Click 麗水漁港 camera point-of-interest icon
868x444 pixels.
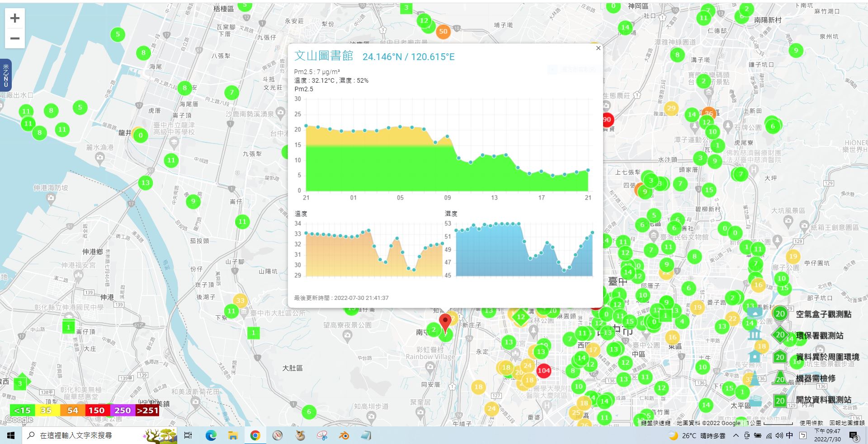click(x=99, y=157)
